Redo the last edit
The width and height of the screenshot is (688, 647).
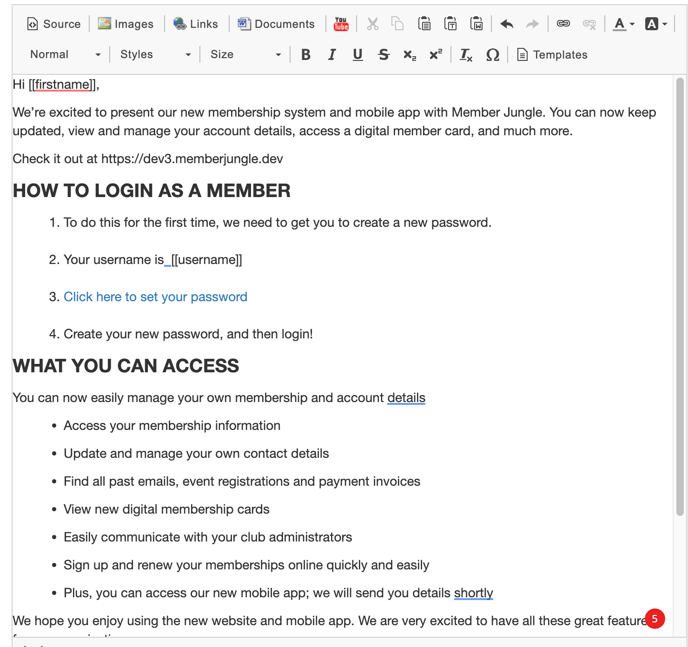tap(532, 24)
